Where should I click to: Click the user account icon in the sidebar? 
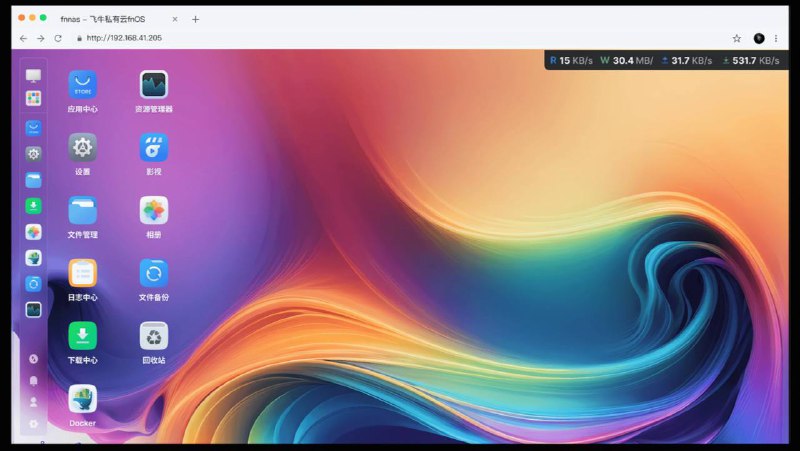pyautogui.click(x=34, y=402)
